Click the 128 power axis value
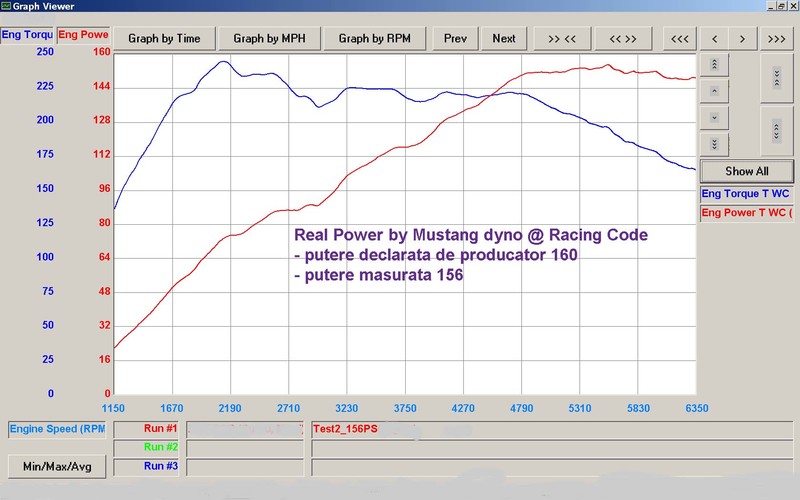Image resolution: width=800 pixels, height=500 pixels. tap(102, 120)
